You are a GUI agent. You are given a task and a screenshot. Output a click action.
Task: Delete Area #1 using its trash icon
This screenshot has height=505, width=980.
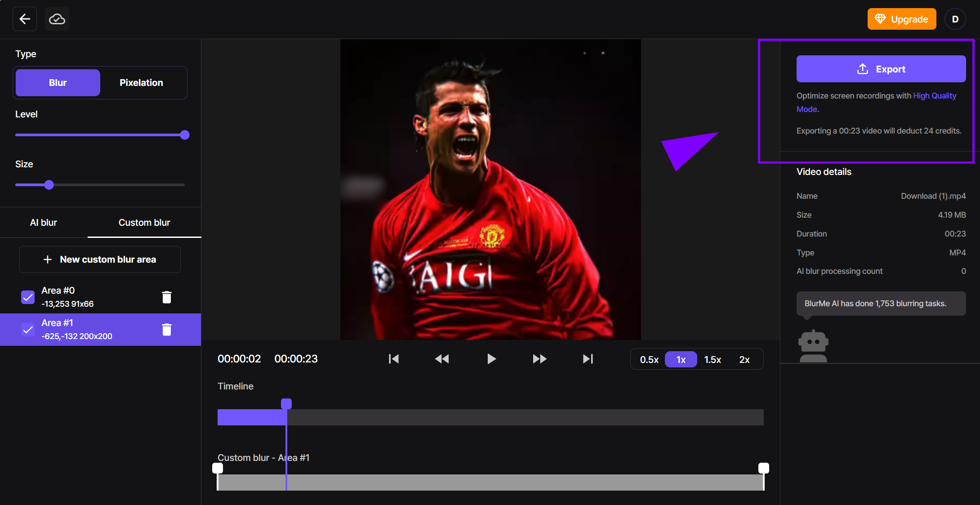167,329
